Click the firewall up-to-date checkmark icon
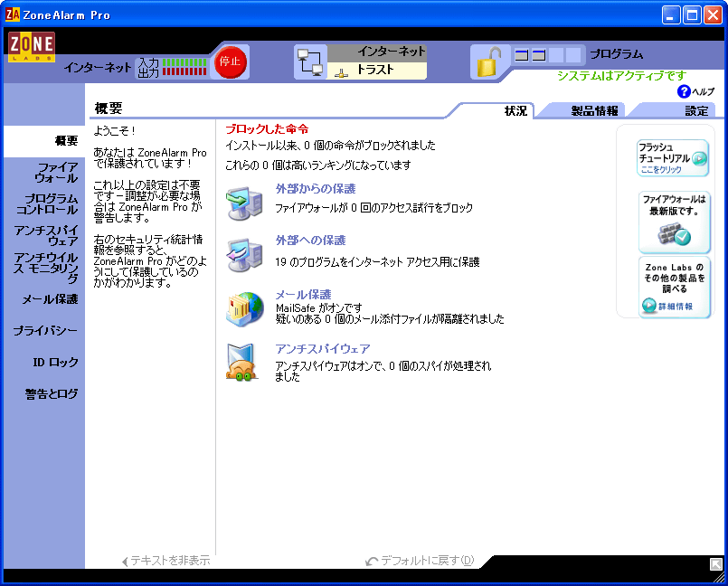The image size is (728, 586). (674, 234)
